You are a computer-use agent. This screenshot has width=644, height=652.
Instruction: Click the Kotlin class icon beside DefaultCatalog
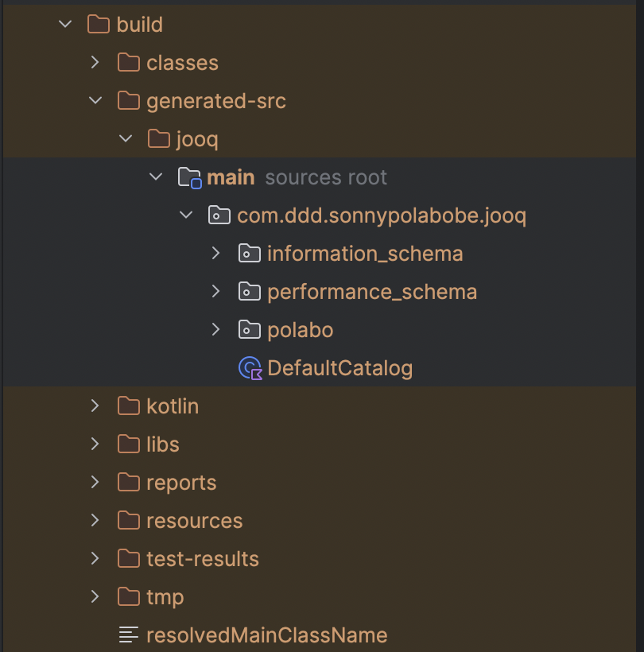[x=250, y=367]
